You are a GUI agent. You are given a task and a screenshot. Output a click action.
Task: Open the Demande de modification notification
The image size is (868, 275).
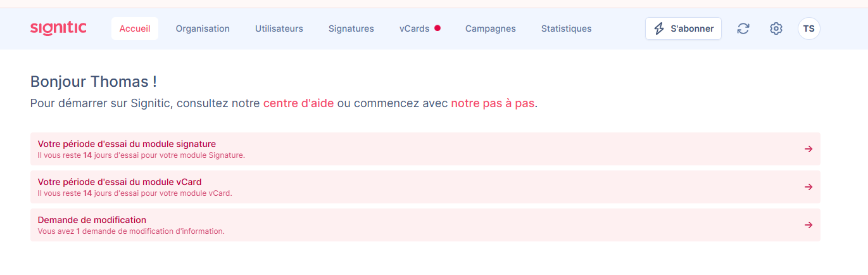point(425,225)
